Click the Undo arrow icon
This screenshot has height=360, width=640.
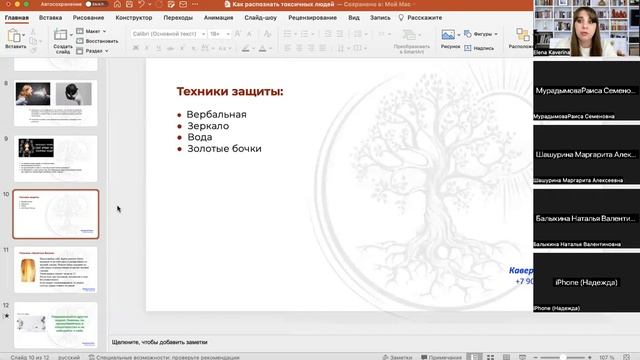(x=141, y=4)
